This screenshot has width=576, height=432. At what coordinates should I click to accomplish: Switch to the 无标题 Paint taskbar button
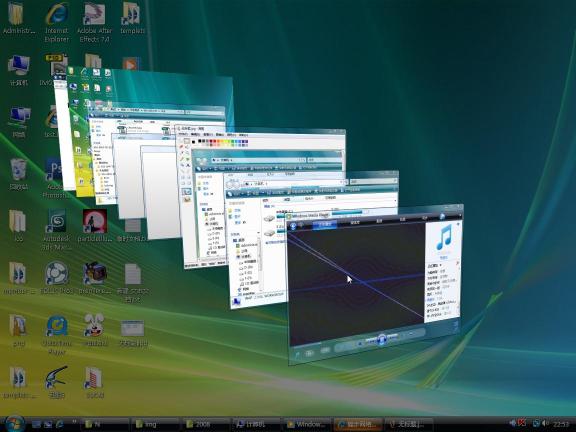pyautogui.click(x=408, y=424)
